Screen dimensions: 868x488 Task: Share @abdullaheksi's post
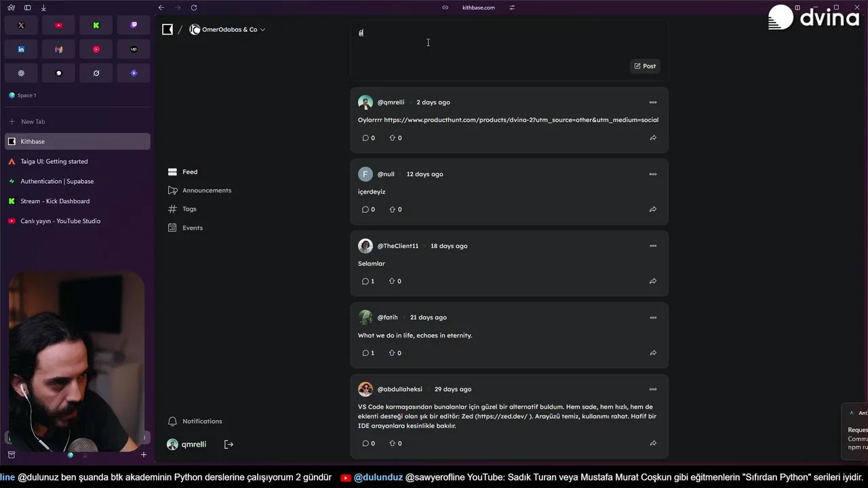(653, 443)
